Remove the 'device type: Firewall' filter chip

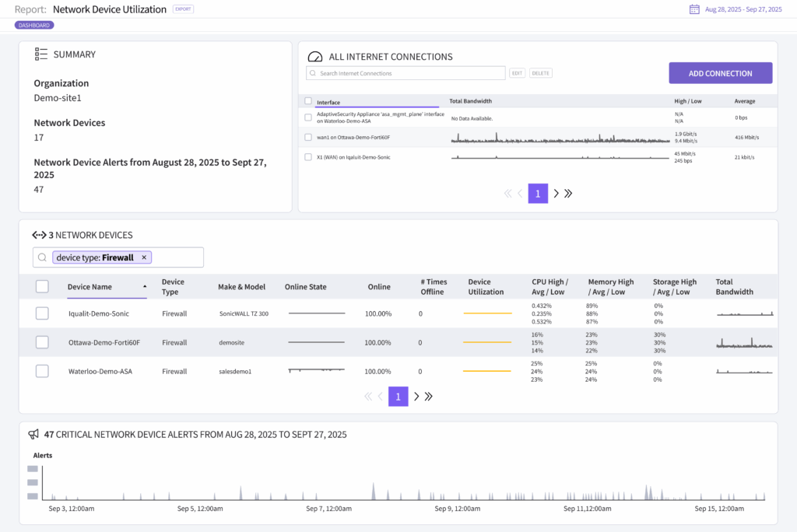144,257
